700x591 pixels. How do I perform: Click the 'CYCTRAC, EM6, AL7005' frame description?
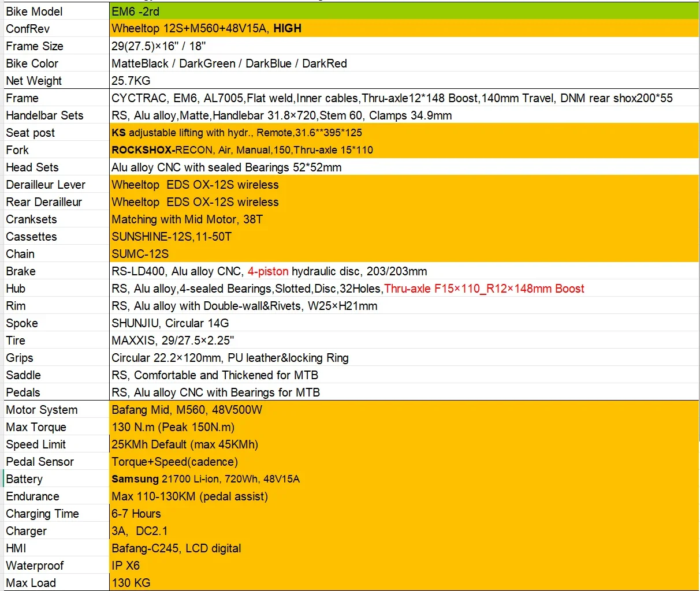(404, 98)
